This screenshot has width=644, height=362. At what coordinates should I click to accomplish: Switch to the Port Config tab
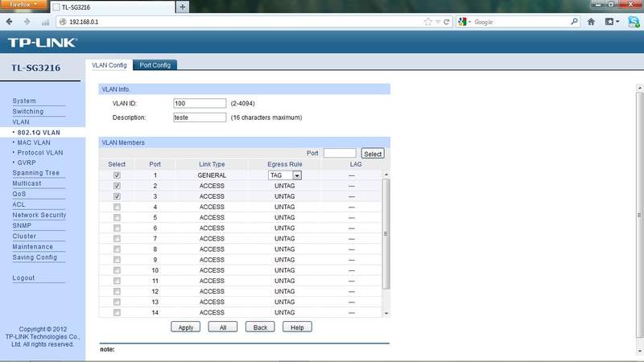155,65
